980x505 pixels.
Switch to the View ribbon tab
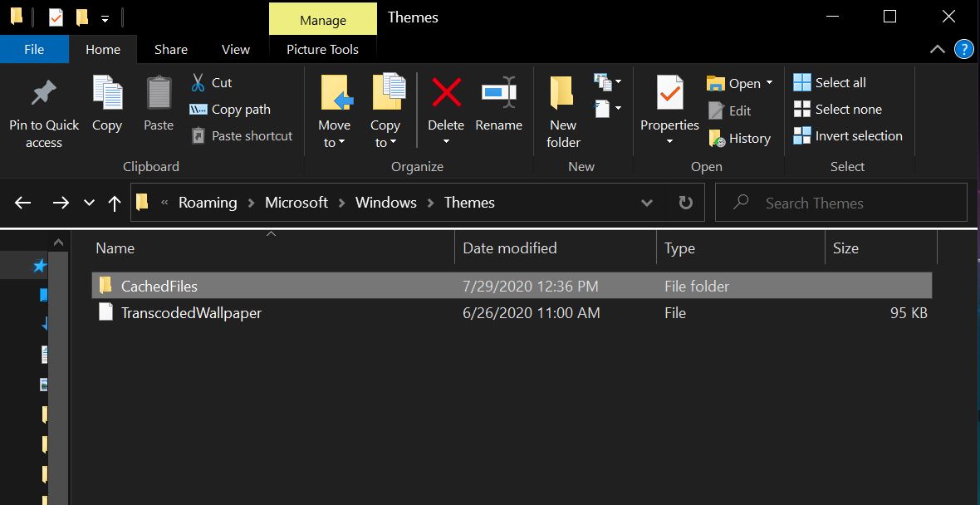point(235,49)
